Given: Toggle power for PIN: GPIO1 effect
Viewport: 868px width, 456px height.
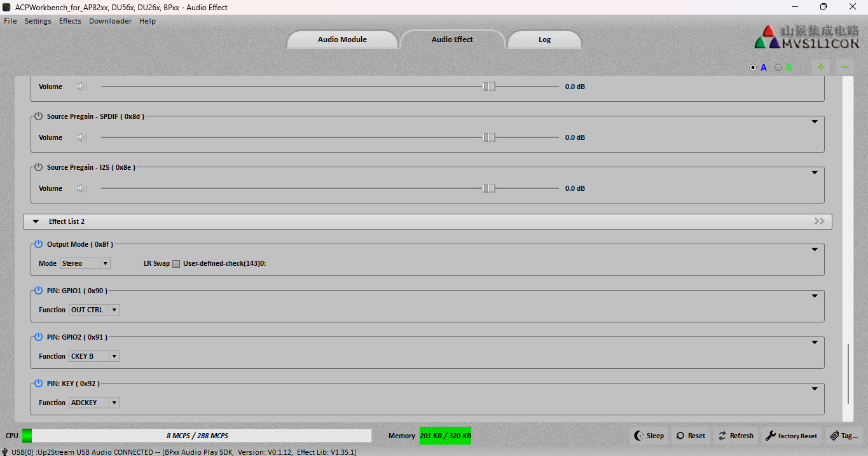Looking at the screenshot, I should pyautogui.click(x=39, y=291).
